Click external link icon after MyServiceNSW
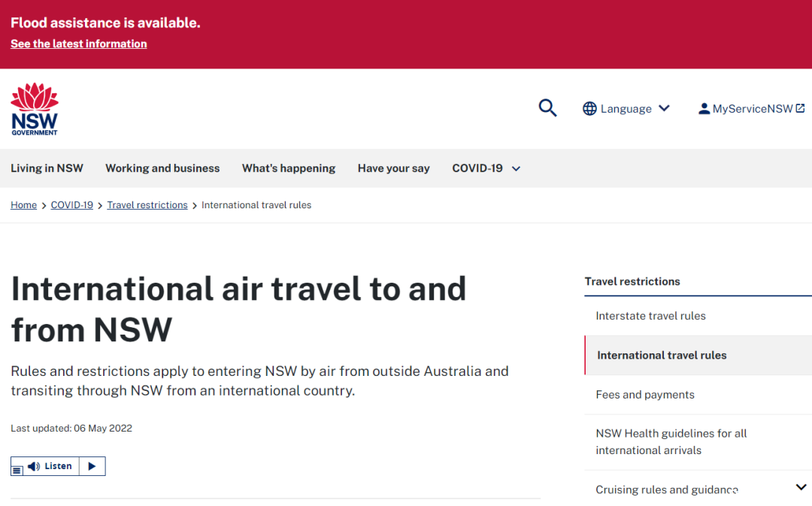 800,108
